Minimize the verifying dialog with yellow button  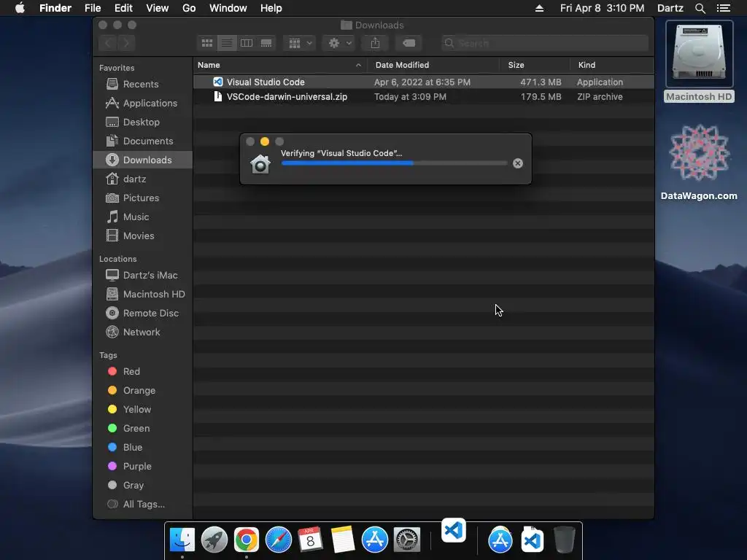click(265, 141)
